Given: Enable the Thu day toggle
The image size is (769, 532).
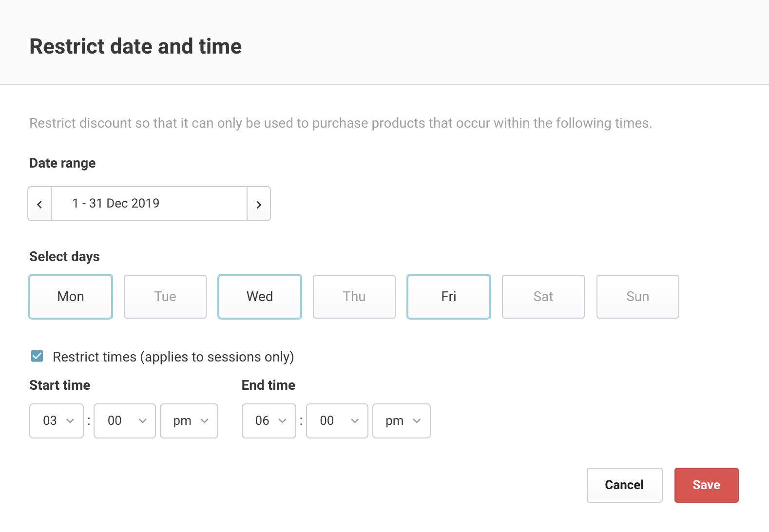Looking at the screenshot, I should 354,297.
